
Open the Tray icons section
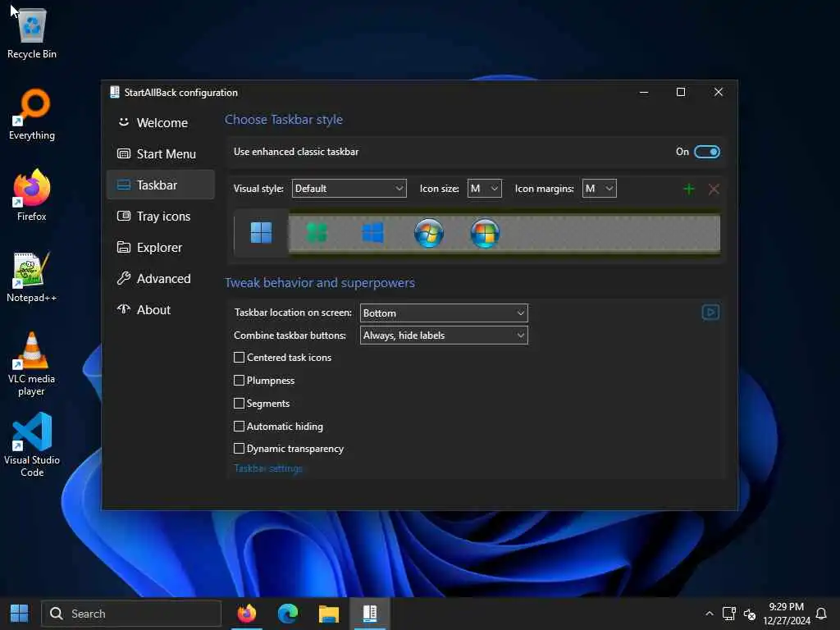point(161,216)
